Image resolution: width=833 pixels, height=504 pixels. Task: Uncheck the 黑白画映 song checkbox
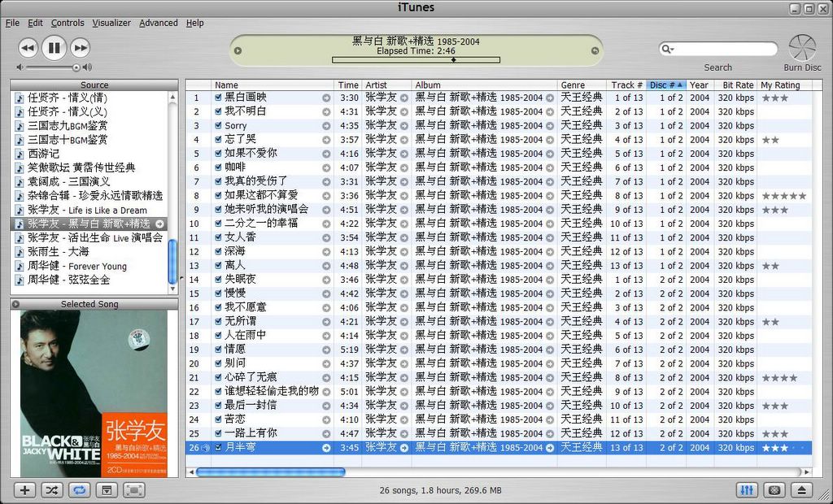pos(218,98)
